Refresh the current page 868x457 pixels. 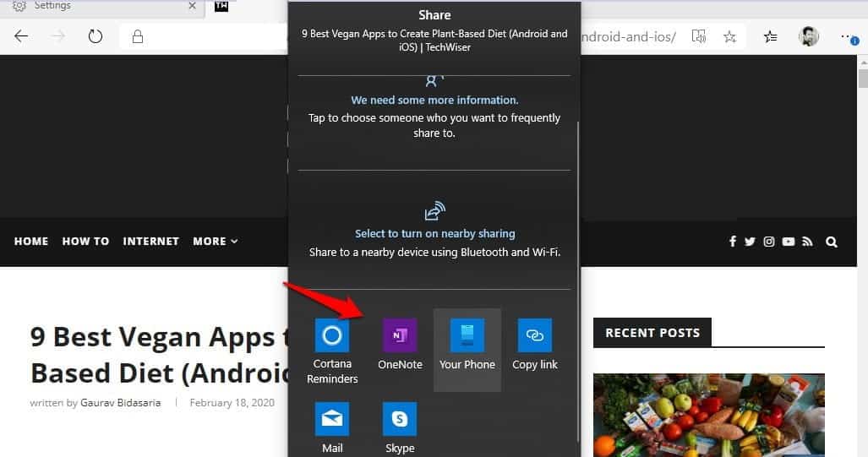coord(96,36)
